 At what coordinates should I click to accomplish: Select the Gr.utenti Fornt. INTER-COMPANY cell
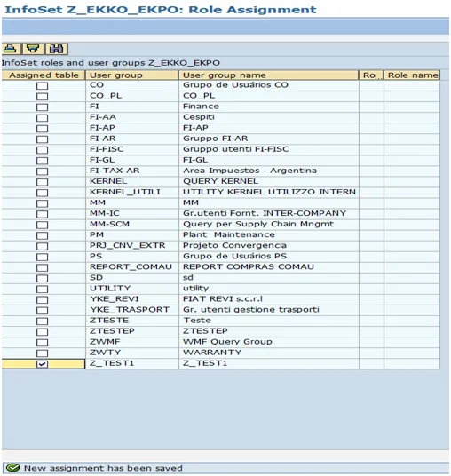click(269, 213)
